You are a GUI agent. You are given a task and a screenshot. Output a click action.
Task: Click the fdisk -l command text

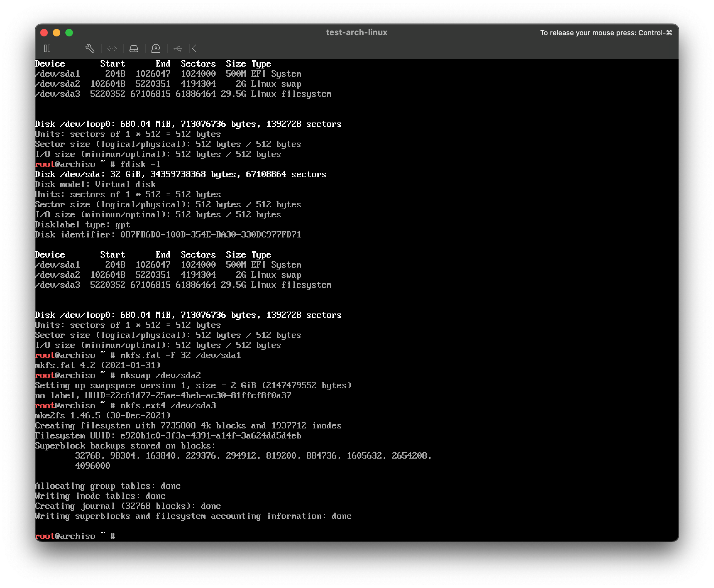coord(140,164)
